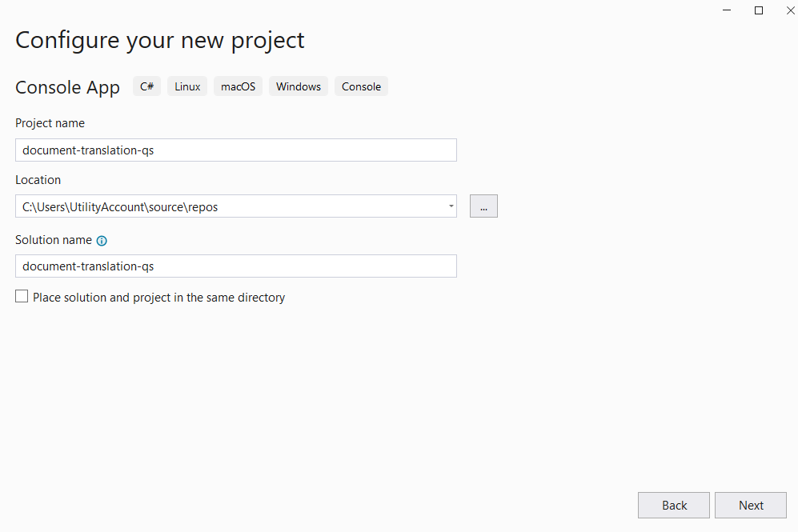The height and width of the screenshot is (532, 798).
Task: Click the Windows tag
Action: click(x=299, y=86)
